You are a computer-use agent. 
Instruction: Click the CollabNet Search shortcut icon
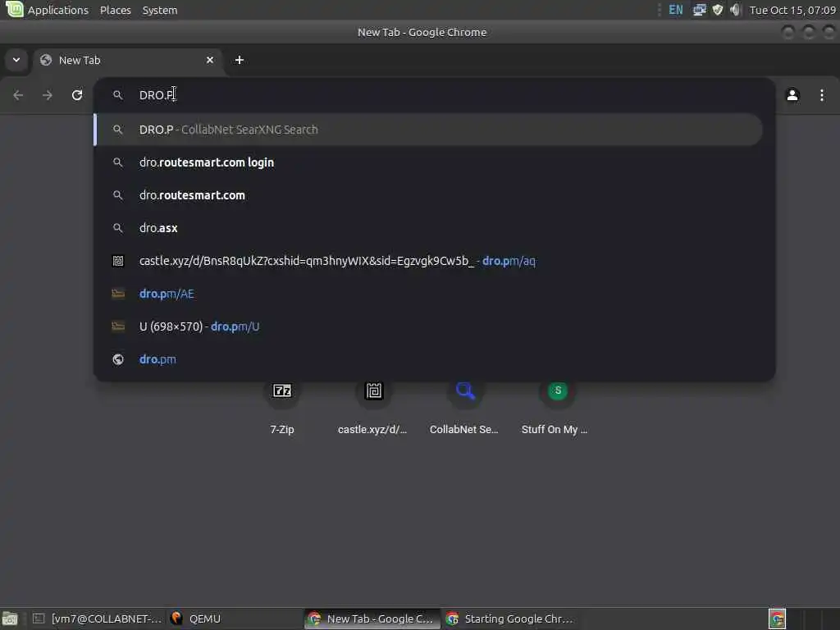pyautogui.click(x=466, y=390)
